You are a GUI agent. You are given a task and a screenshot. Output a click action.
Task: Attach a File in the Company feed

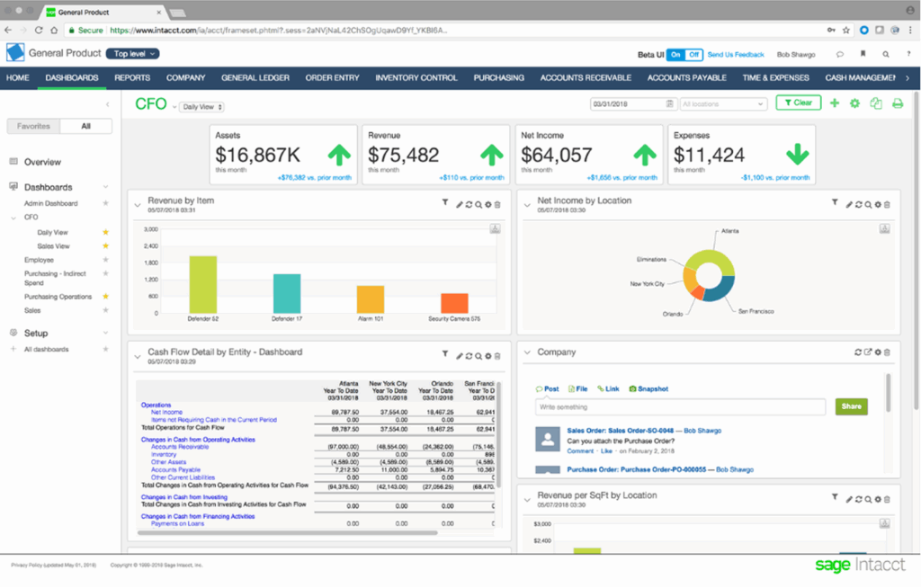(577, 389)
